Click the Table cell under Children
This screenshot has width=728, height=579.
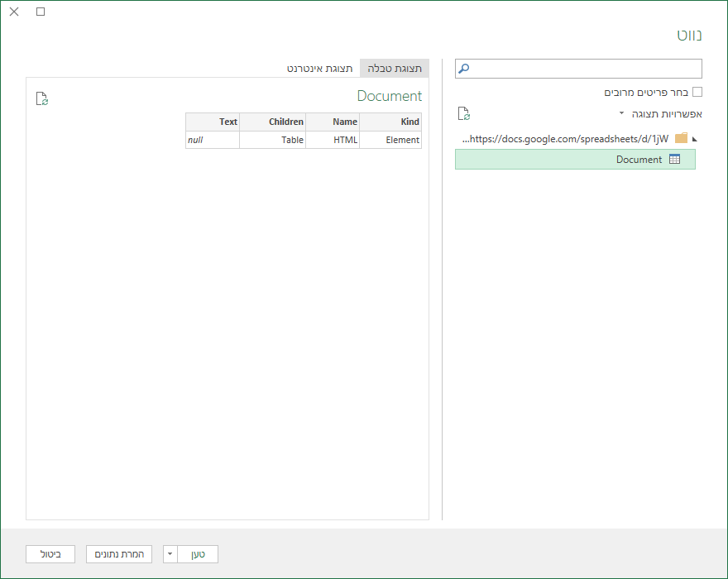[x=272, y=140]
